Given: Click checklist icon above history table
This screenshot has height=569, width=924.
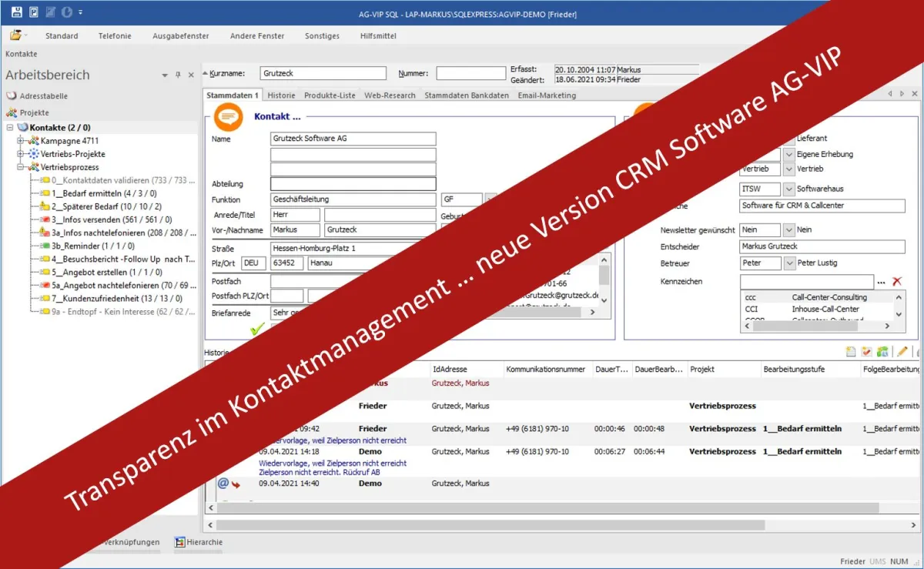Looking at the screenshot, I should point(866,352).
